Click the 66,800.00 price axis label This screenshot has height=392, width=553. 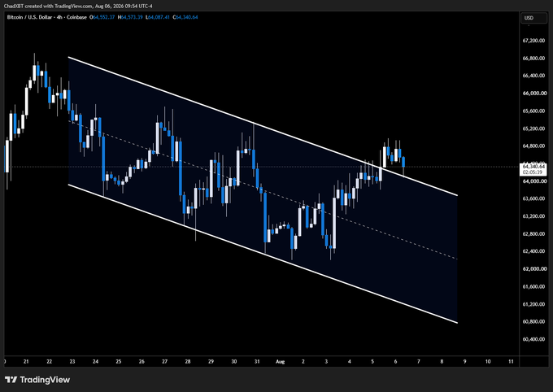point(533,59)
